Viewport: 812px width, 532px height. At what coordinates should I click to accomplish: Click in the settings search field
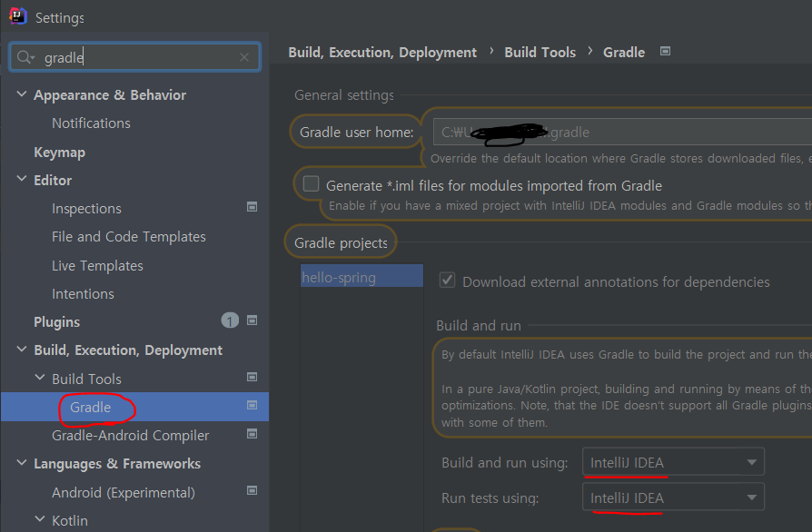click(x=134, y=57)
